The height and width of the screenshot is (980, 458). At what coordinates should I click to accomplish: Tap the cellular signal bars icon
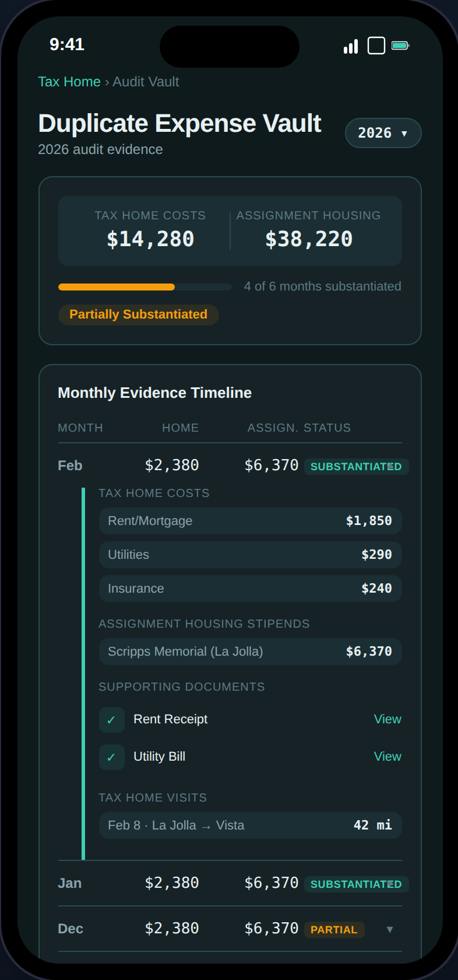click(350, 45)
